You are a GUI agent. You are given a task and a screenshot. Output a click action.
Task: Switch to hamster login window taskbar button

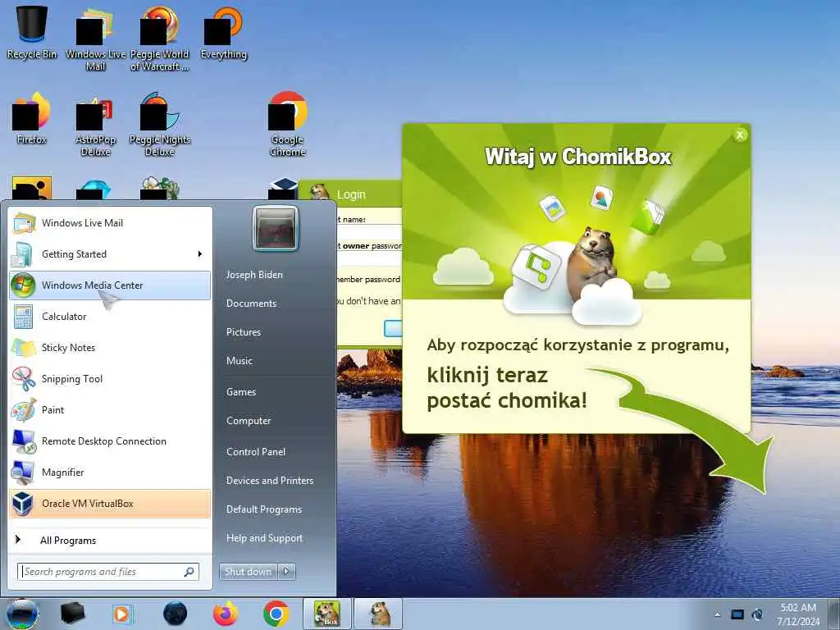coord(378,614)
